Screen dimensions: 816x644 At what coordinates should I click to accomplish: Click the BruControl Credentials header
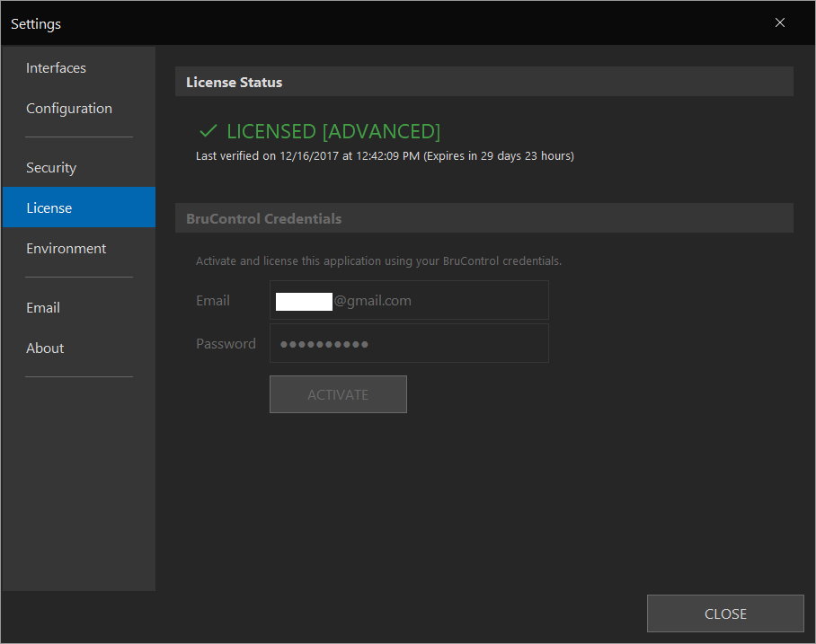point(484,218)
